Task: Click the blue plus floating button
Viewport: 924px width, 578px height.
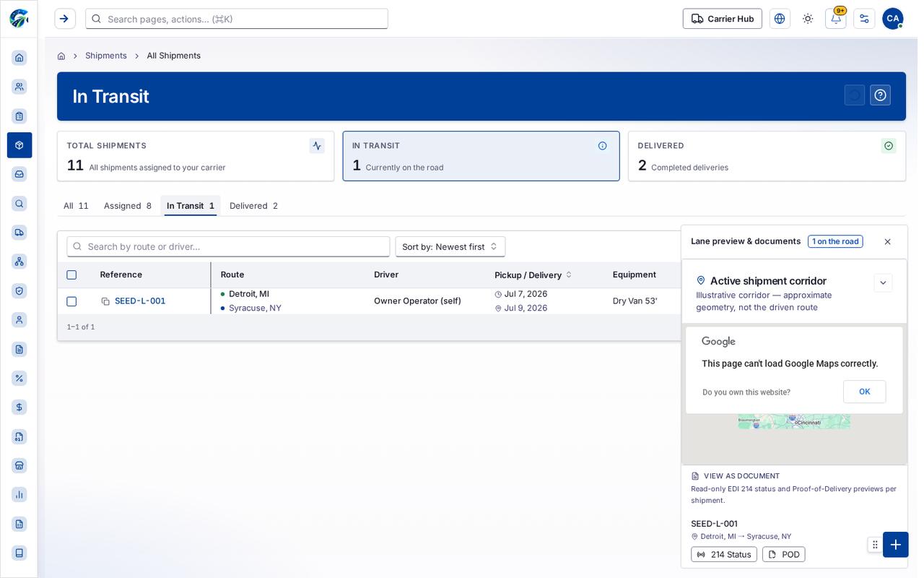Action: tap(896, 545)
